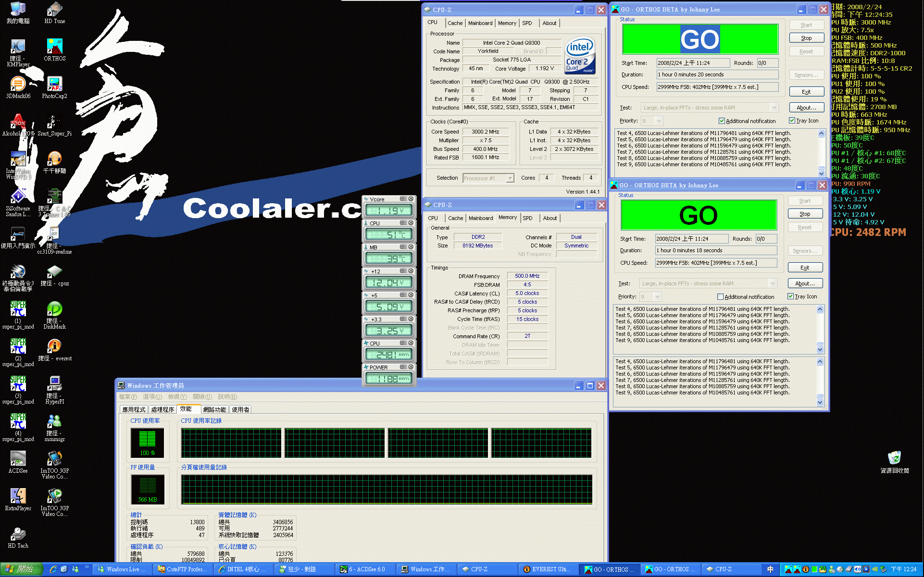Enable Additional notification in lower ORTHOS window
This screenshot has height=577, width=924.
point(720,297)
